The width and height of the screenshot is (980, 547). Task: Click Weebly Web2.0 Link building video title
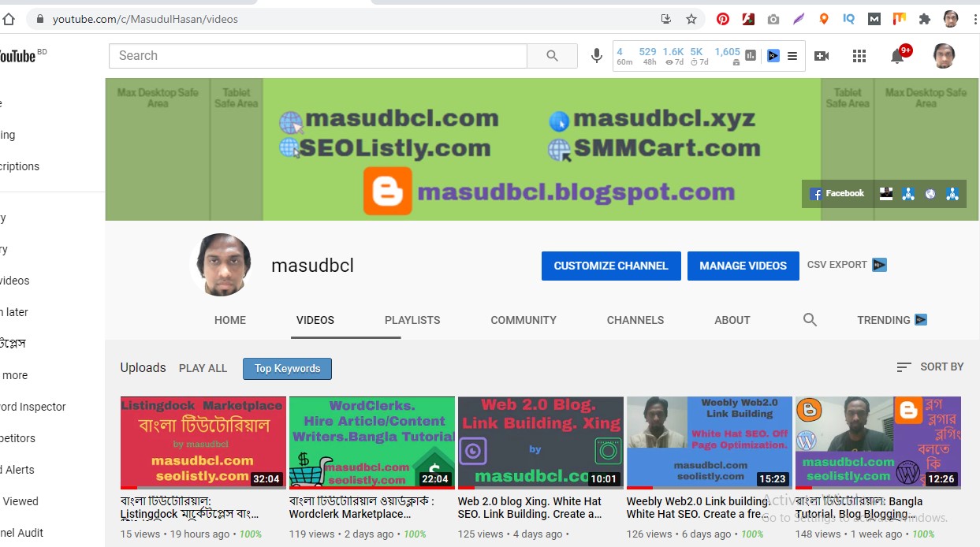[x=700, y=508]
